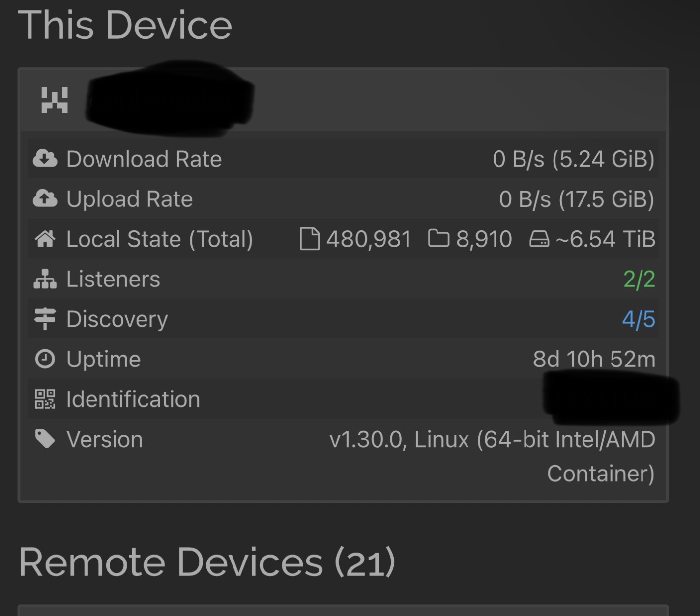The image size is (700, 616).
Task: Click the file count icon beside 480,981
Action: (310, 239)
